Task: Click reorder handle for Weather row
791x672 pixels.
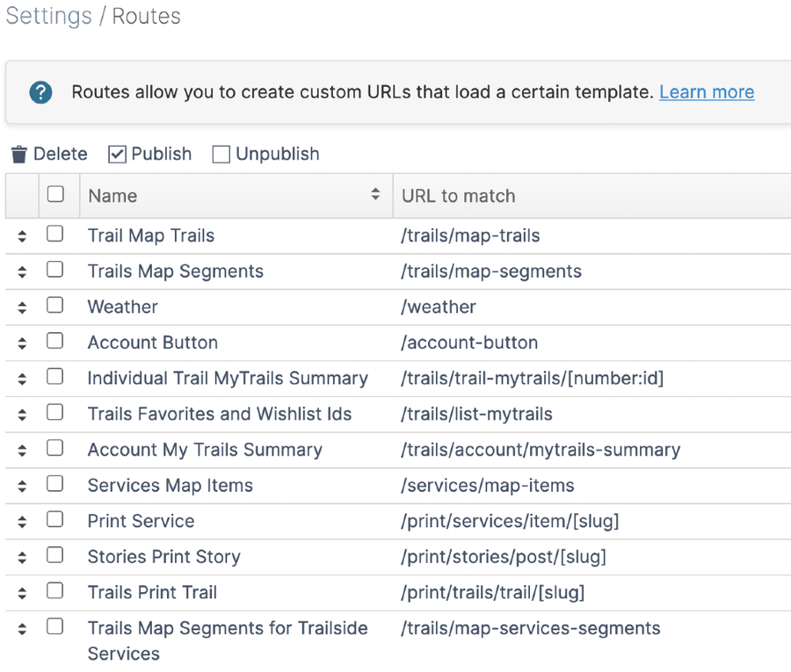Action: pyautogui.click(x=22, y=307)
